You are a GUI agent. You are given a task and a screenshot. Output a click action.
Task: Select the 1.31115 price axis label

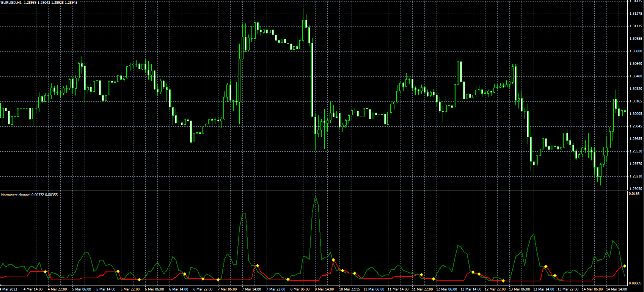(636, 26)
